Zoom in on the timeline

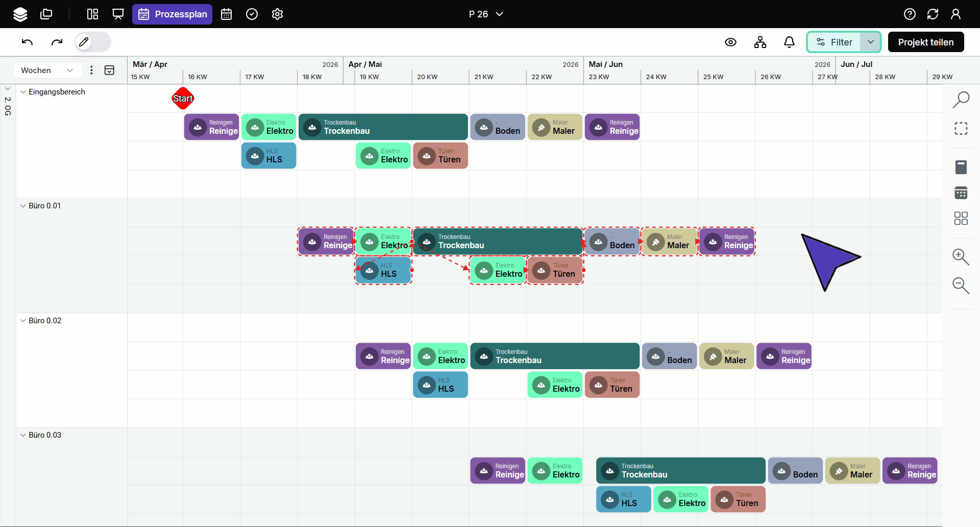pos(961,257)
